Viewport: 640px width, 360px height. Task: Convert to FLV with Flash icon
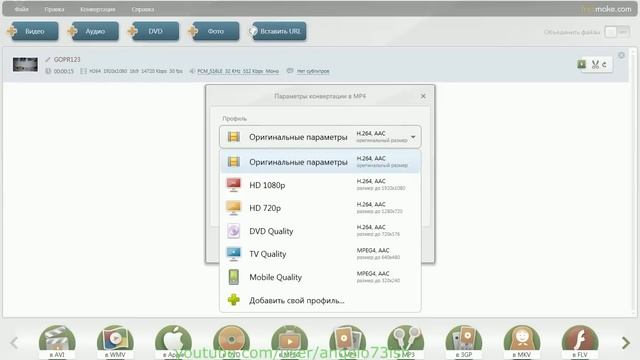click(580, 342)
